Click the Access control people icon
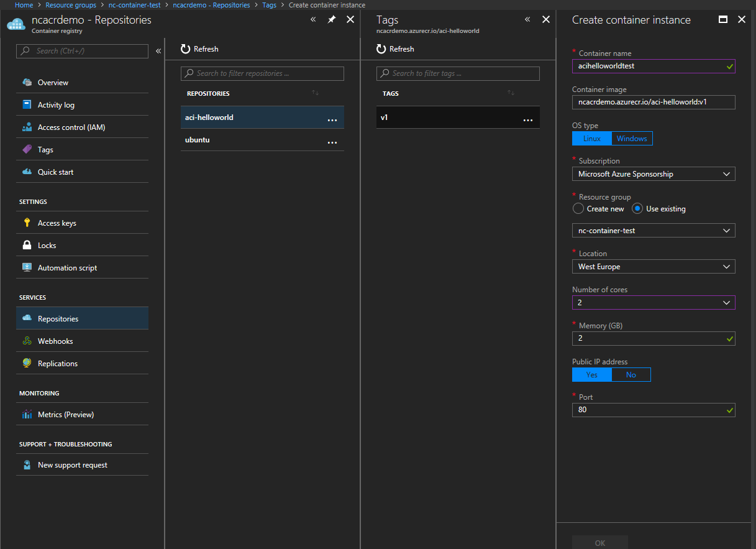 (x=27, y=127)
